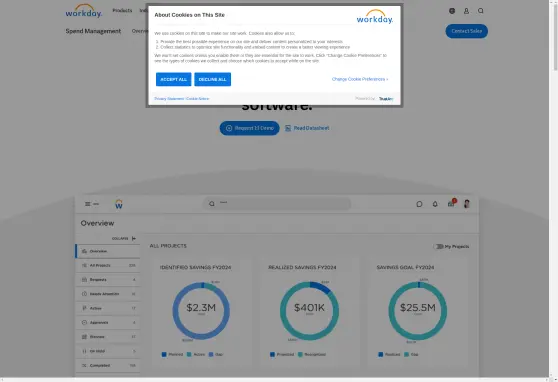The width and height of the screenshot is (558, 382).
Task: Click the Approvals sidebar icon
Action: point(84,323)
